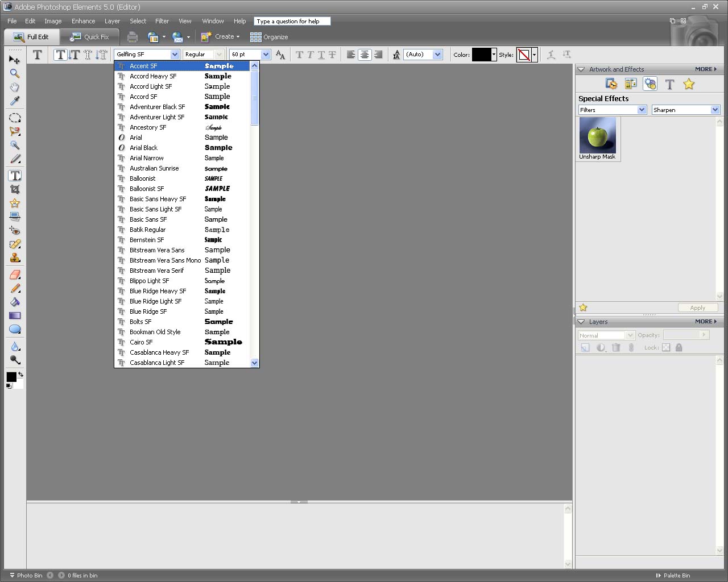
Task: Collapse the Artwork and Effects panel
Action: pyautogui.click(x=581, y=69)
